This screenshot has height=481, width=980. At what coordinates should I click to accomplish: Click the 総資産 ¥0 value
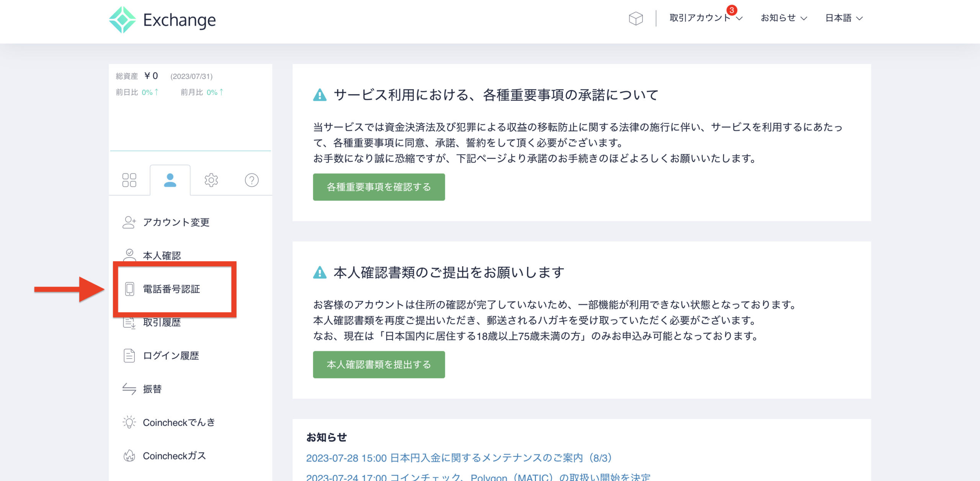[151, 76]
